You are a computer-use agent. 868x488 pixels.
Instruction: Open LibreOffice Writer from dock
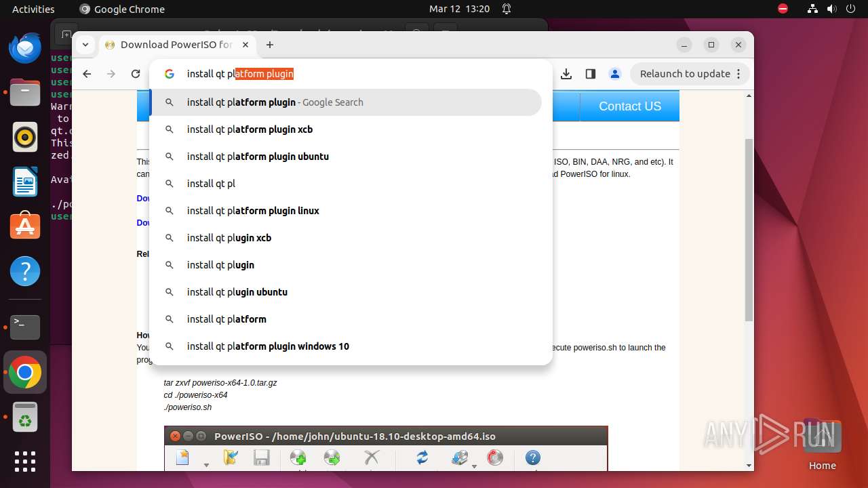click(25, 182)
